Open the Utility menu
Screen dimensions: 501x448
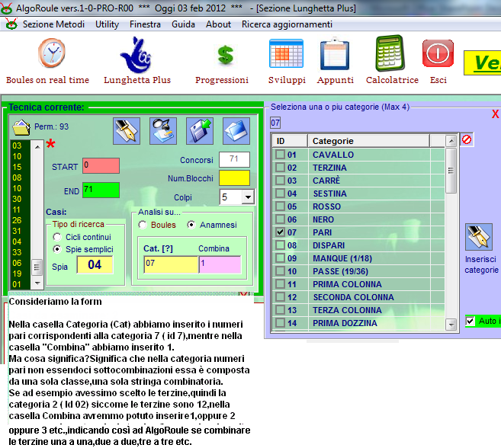(107, 24)
